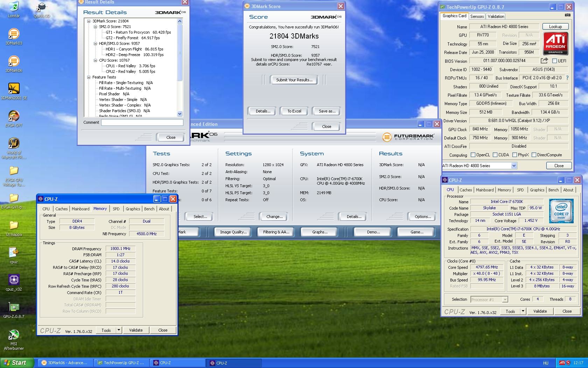Collapse the CPU Score tree node
The image size is (588, 368).
[95, 60]
